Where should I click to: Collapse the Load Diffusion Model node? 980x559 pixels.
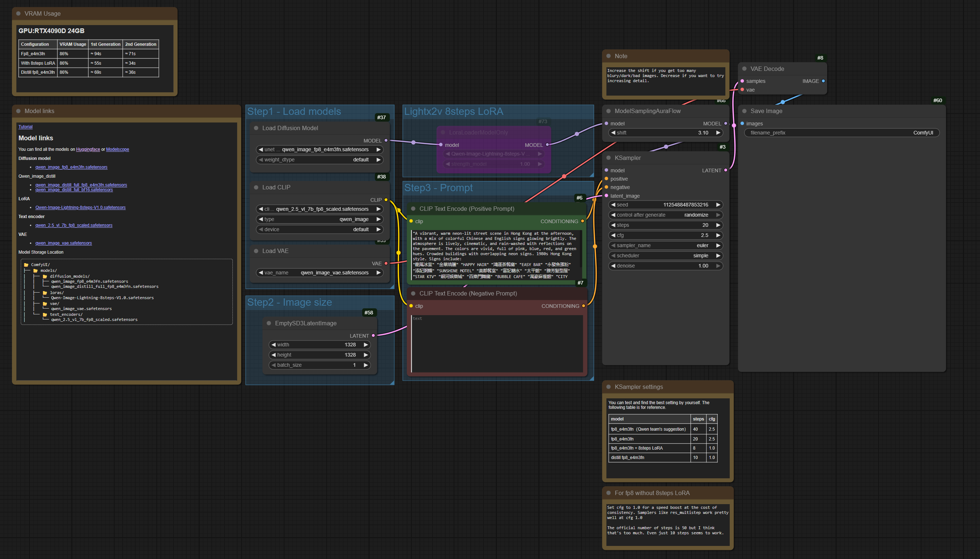[x=256, y=128]
